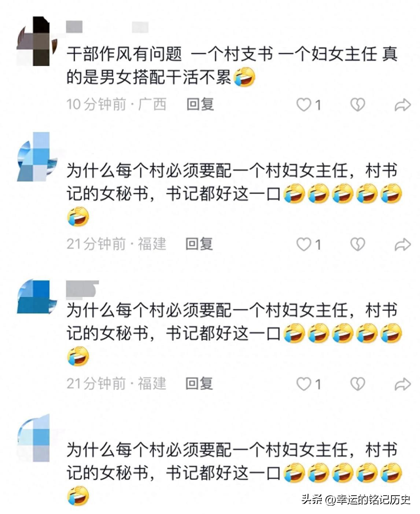Image resolution: width=420 pixels, height=514 pixels.
Task: Reply to the second 21分钟前 Fujian comment
Action: [199, 384]
